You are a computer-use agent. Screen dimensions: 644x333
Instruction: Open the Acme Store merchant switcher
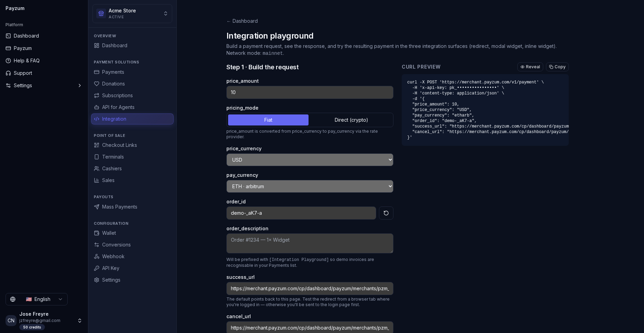coord(132,14)
